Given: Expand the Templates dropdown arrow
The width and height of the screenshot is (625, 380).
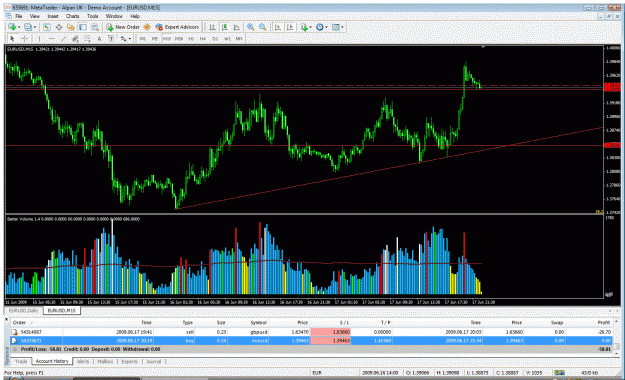Looking at the screenshot, I should pyautogui.click(x=342, y=27).
